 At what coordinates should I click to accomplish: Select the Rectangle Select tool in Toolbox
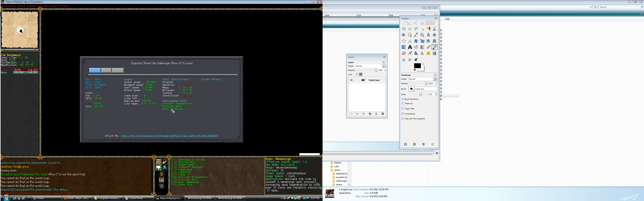coord(404,29)
